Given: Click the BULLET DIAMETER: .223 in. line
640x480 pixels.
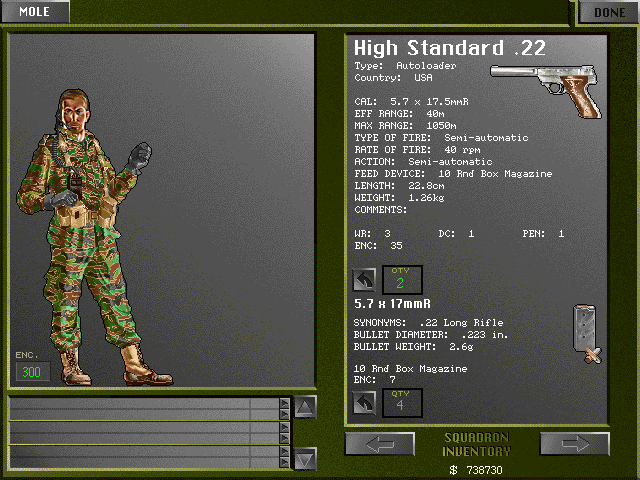Looking at the screenshot, I should (431, 335).
